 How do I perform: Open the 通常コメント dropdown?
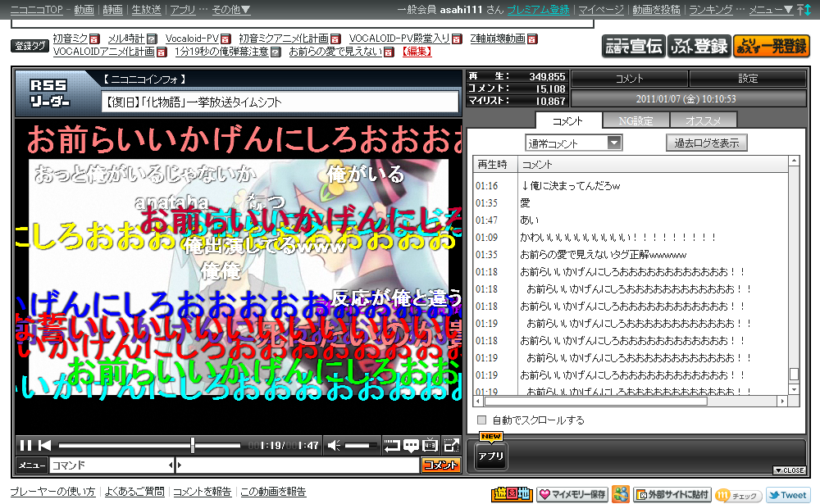[x=574, y=143]
